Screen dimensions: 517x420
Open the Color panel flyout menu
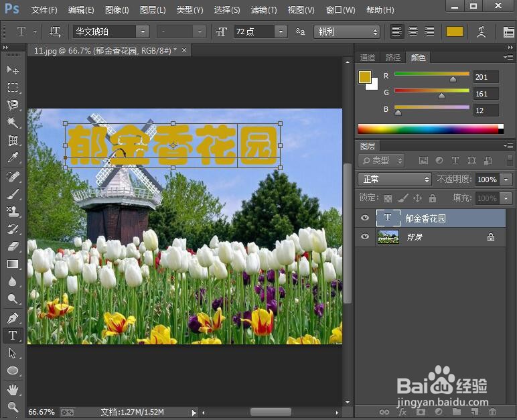508,58
